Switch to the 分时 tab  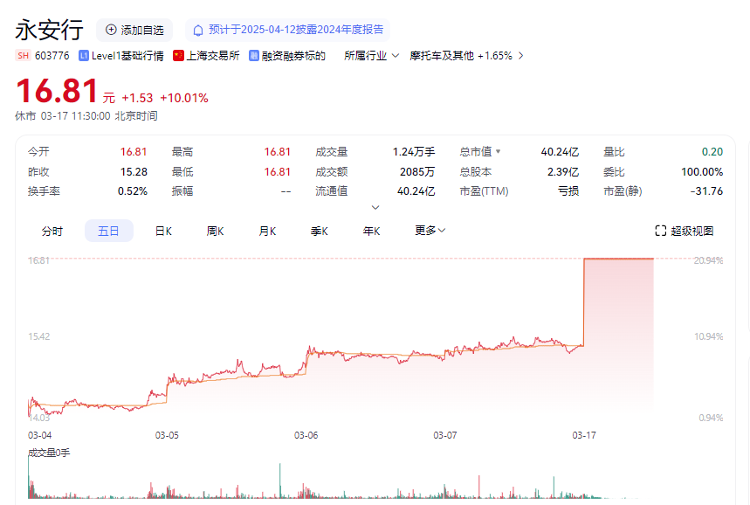pos(52,231)
